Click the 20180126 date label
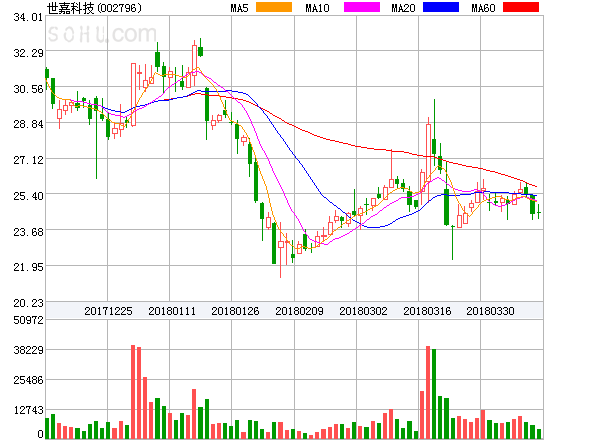The height and width of the screenshot is (440, 600). pos(235,311)
